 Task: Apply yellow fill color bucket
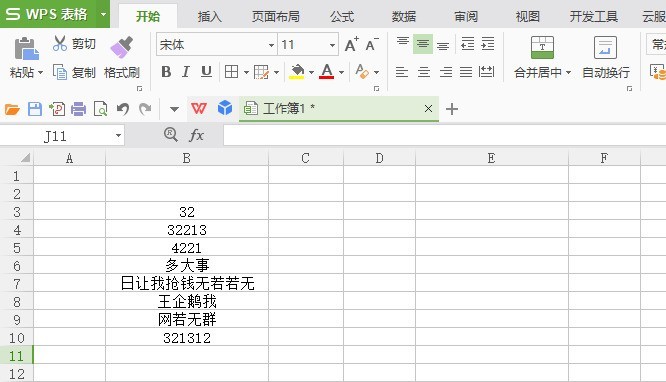pyautogui.click(x=297, y=72)
